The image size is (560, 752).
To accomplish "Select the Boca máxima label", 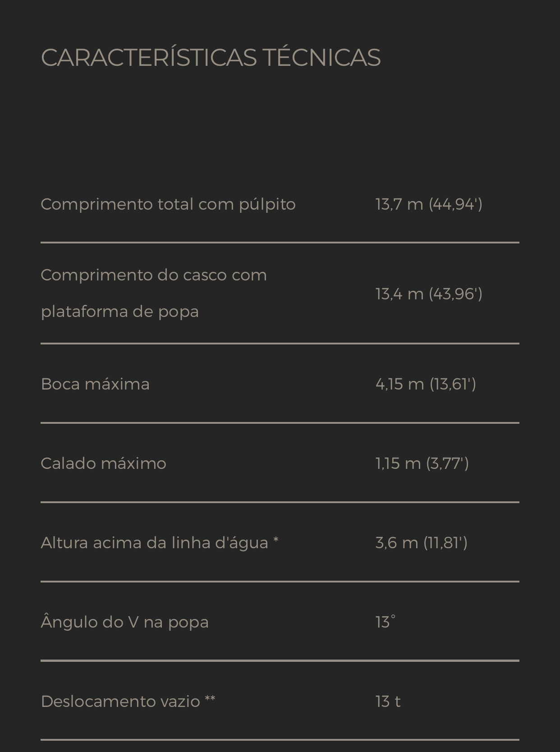I will pyautogui.click(x=95, y=384).
